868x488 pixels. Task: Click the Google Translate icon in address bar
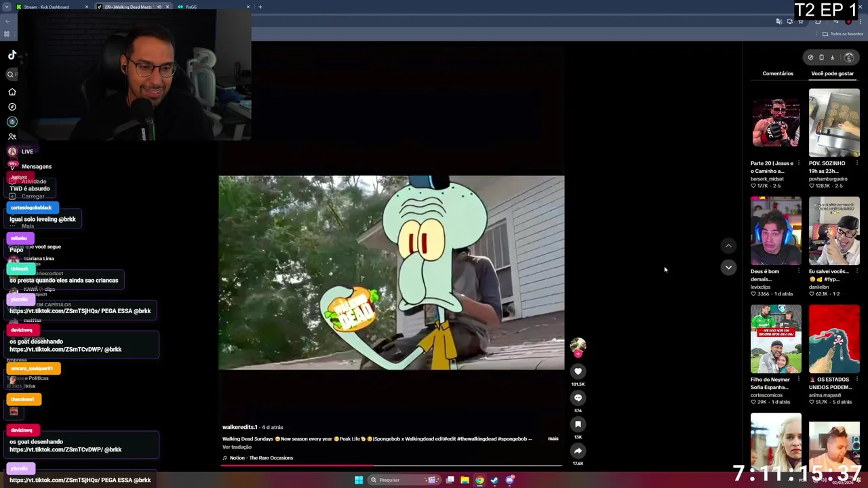point(779,21)
